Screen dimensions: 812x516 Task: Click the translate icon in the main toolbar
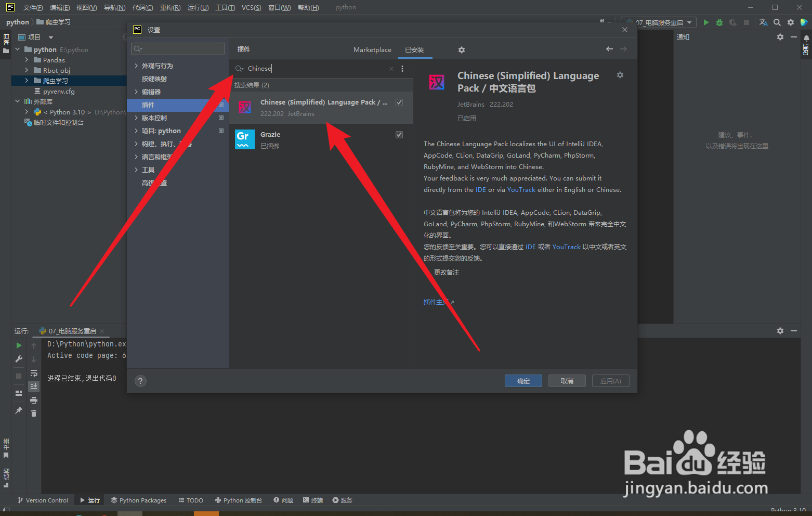[763, 22]
